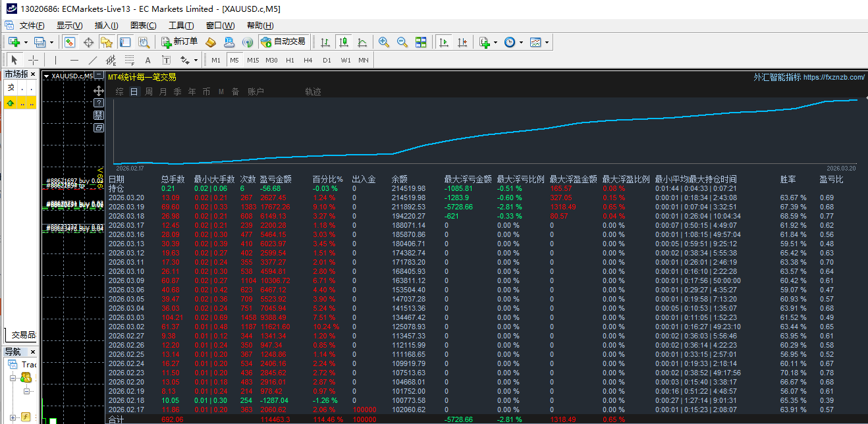
Task: Zoom out of the chart
Action: pyautogui.click(x=402, y=42)
